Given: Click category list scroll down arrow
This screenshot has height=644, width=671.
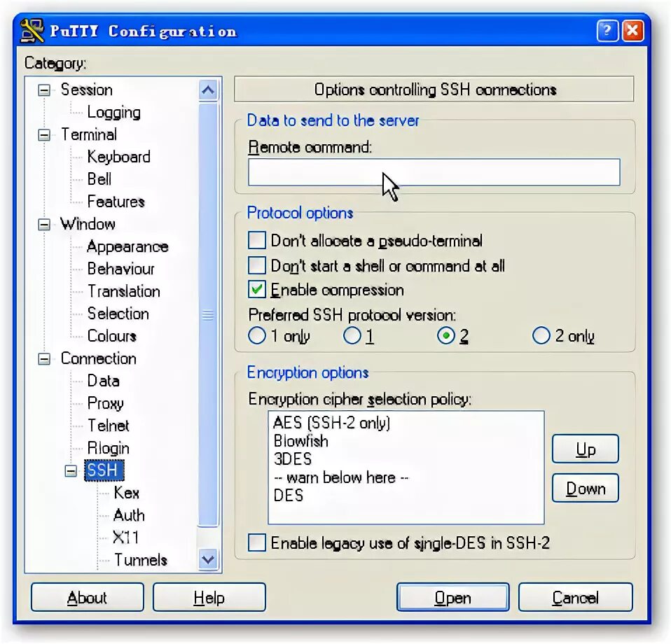Looking at the screenshot, I should (209, 559).
